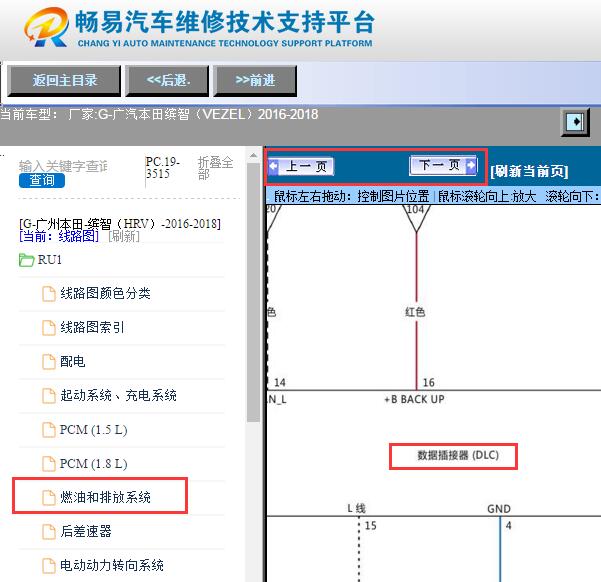601x582 pixels.
Task: Click the GND label in diagram
Action: [499, 509]
